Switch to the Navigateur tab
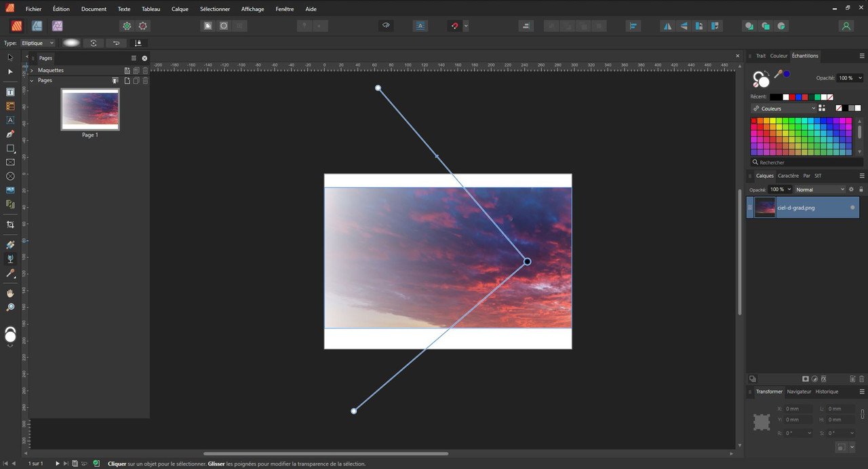 pos(799,392)
